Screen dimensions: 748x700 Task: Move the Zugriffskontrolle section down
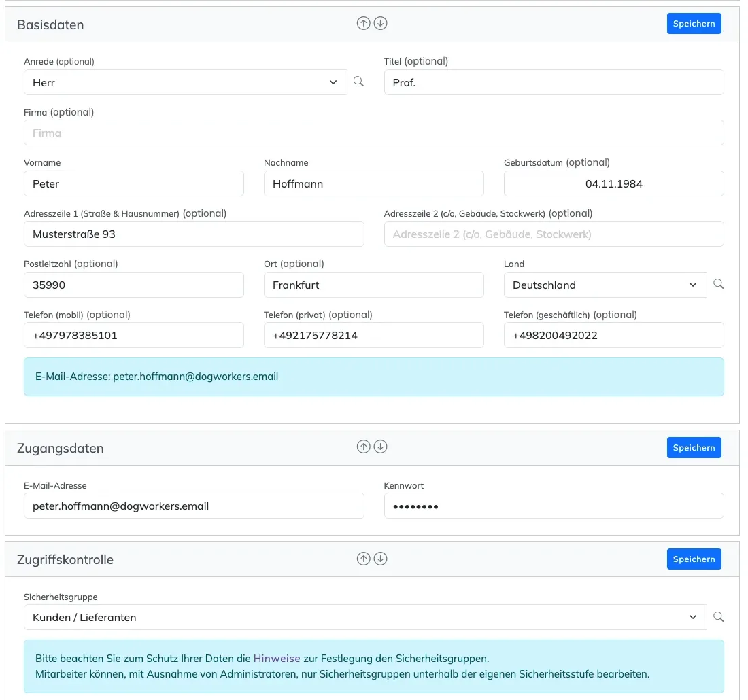click(380, 559)
